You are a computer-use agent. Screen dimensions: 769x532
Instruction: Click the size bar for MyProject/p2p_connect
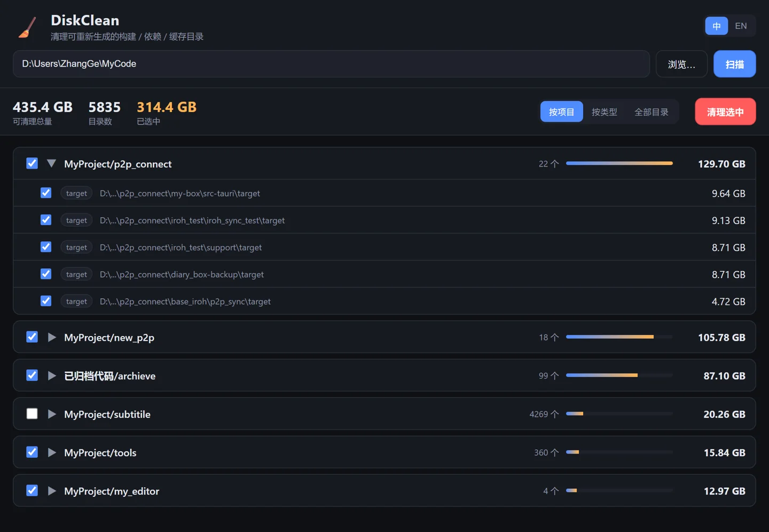point(619,163)
